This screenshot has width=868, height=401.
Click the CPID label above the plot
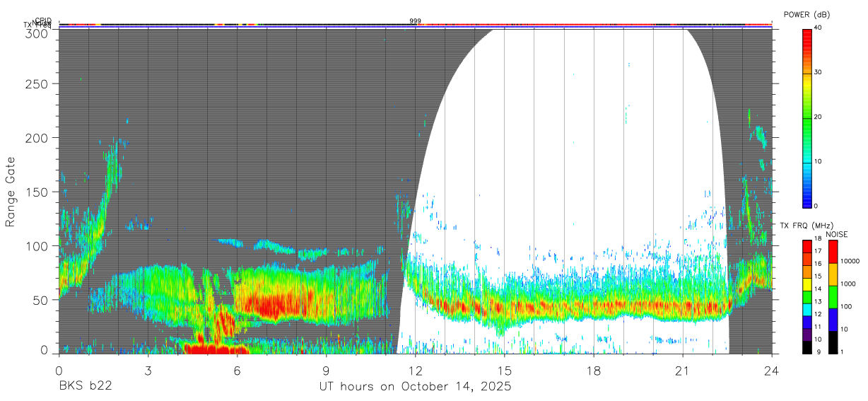coord(43,21)
